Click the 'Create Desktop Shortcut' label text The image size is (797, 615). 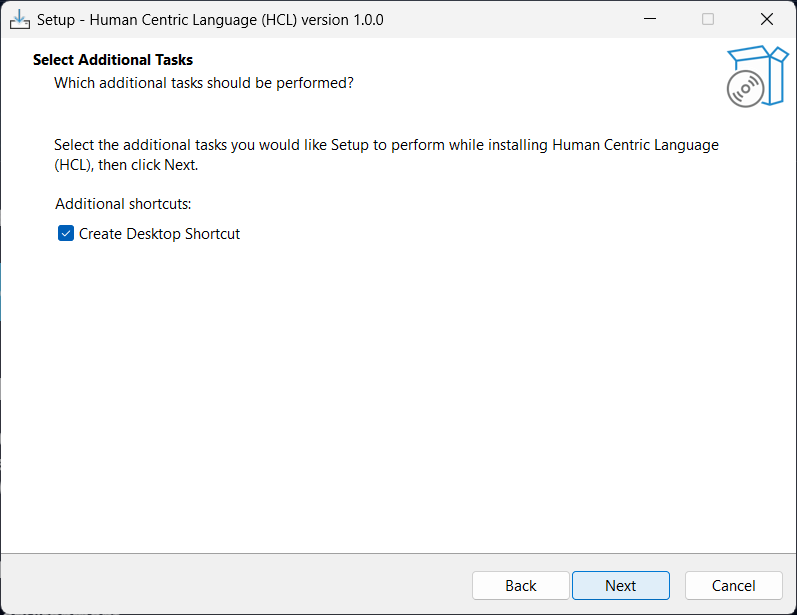[159, 234]
